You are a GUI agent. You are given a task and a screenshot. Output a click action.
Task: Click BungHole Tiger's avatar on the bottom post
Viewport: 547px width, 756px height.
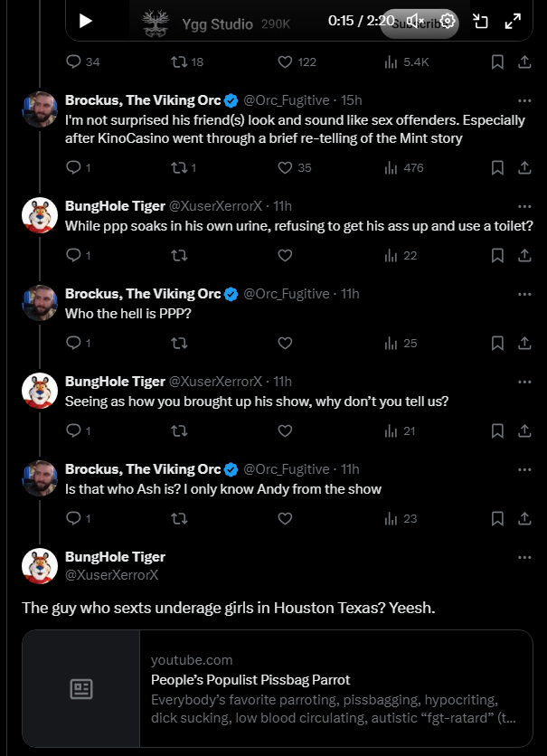(40, 565)
